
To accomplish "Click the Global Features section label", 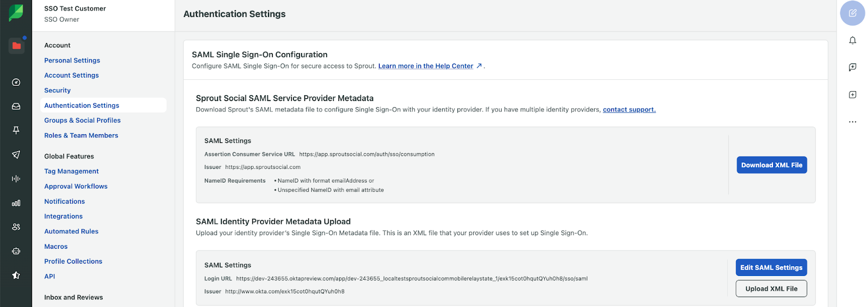I will (69, 156).
